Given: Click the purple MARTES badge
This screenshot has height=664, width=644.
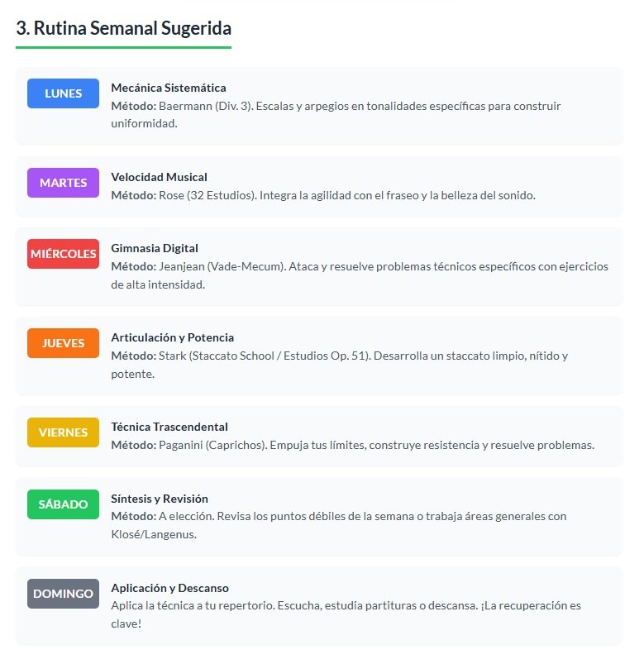Looking at the screenshot, I should (63, 183).
